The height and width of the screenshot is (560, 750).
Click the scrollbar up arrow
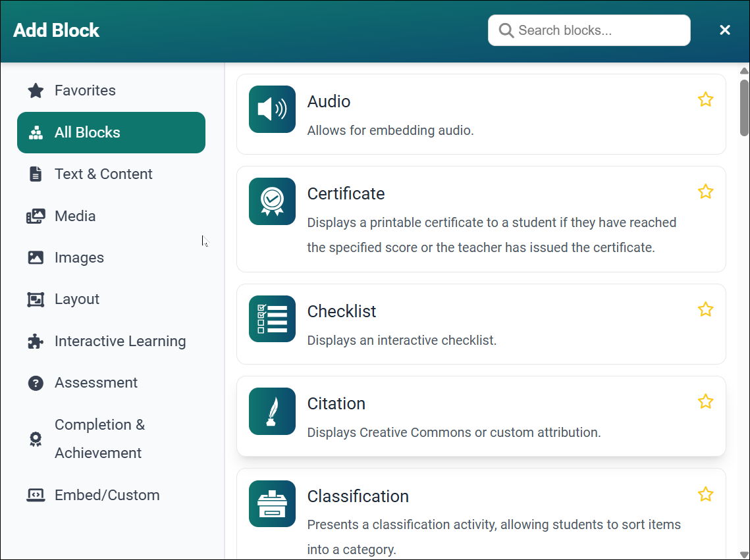[x=744, y=70]
